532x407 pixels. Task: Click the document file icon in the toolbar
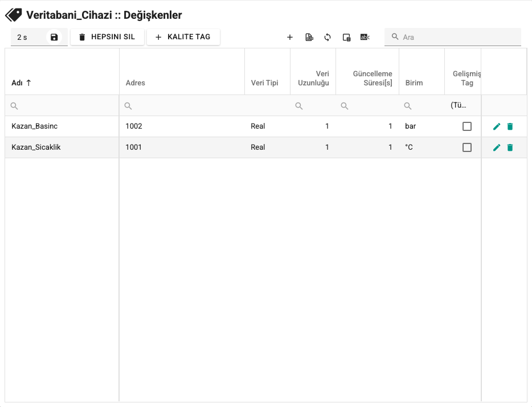[x=309, y=38]
